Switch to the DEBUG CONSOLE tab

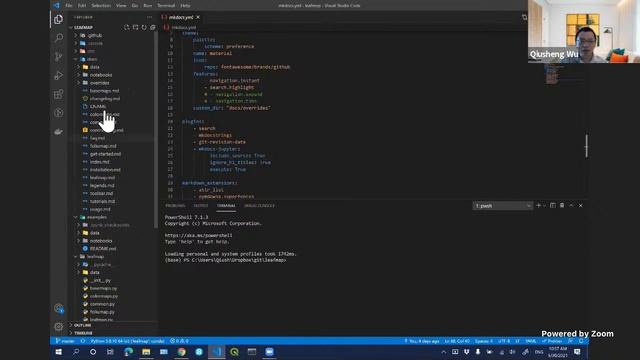coord(259,206)
